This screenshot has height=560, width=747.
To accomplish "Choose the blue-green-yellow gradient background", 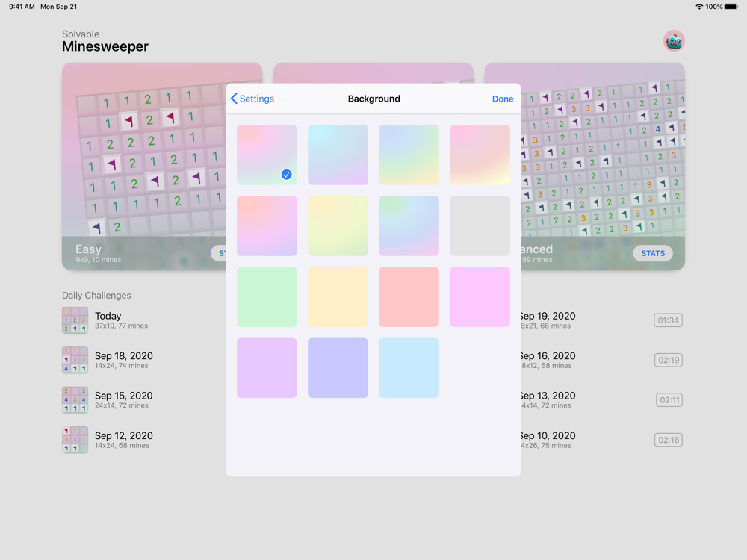I will 409,155.
